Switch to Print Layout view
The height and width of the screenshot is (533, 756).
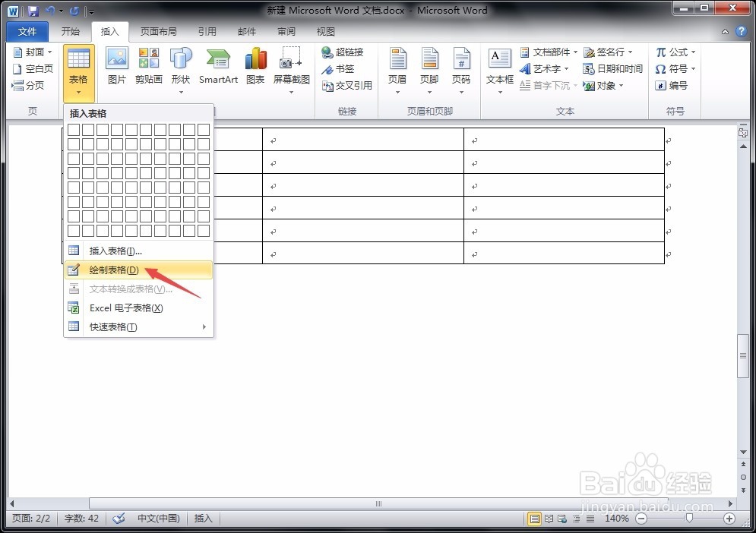534,519
